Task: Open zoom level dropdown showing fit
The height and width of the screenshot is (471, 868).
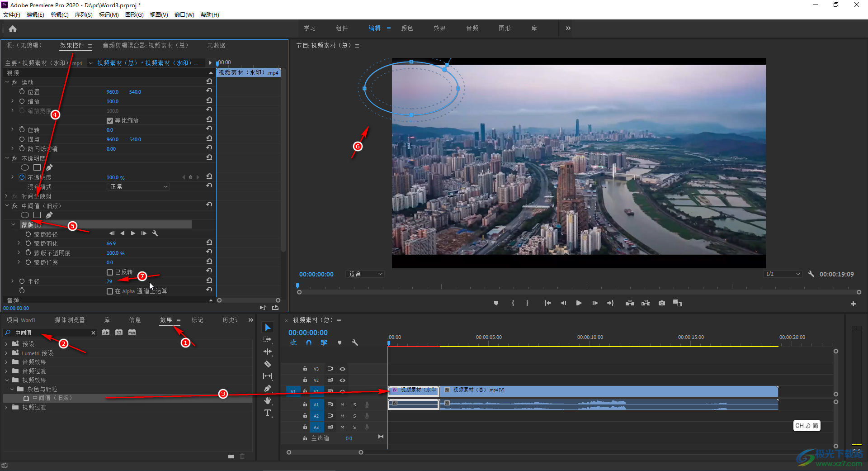Action: (x=365, y=274)
